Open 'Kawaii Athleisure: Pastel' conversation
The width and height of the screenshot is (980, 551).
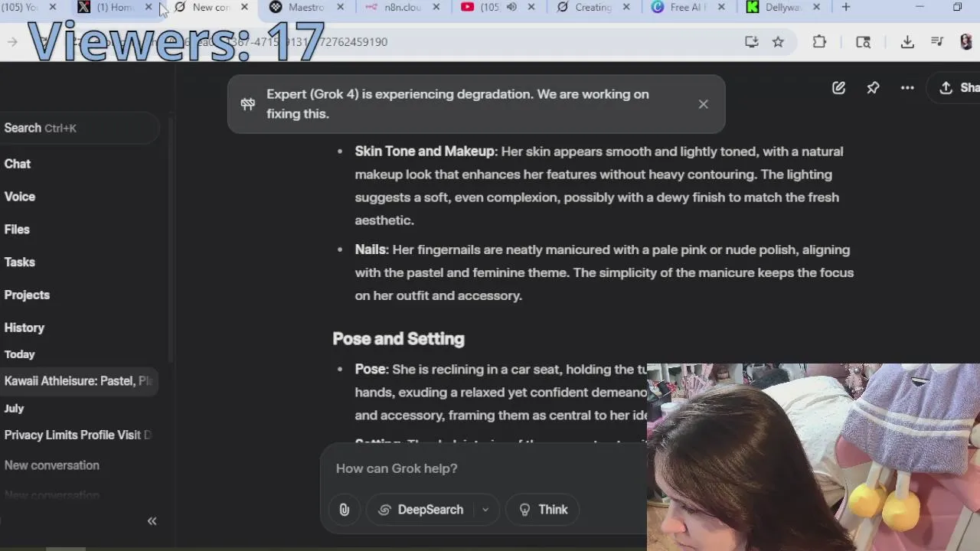78,381
